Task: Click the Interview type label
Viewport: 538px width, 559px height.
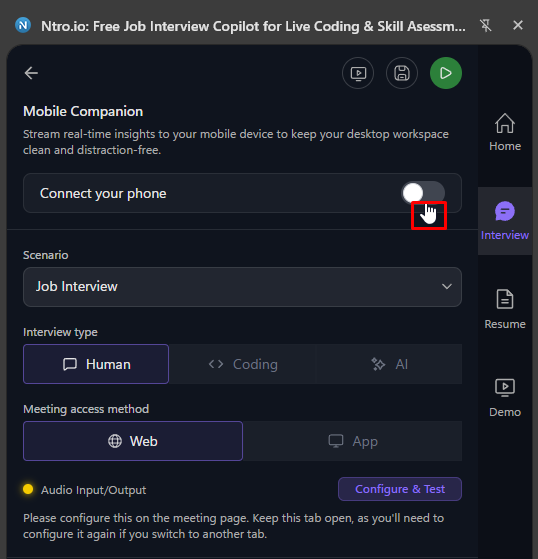Action: pyautogui.click(x=60, y=332)
